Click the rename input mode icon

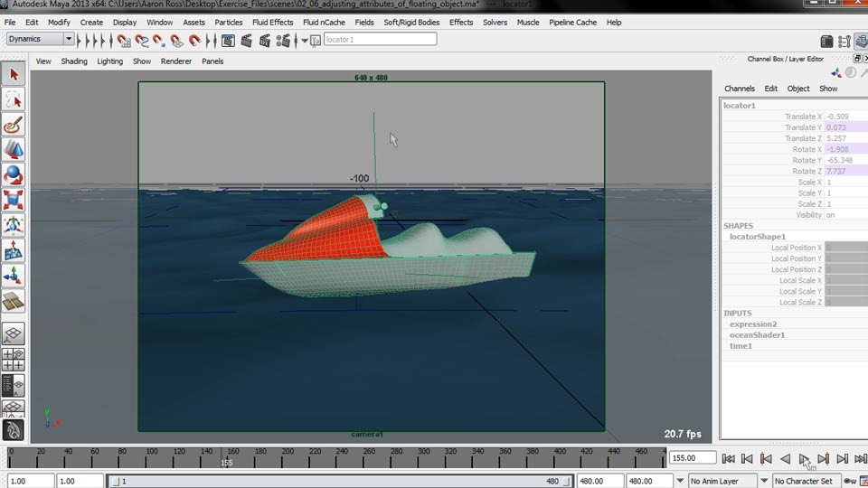316,41
